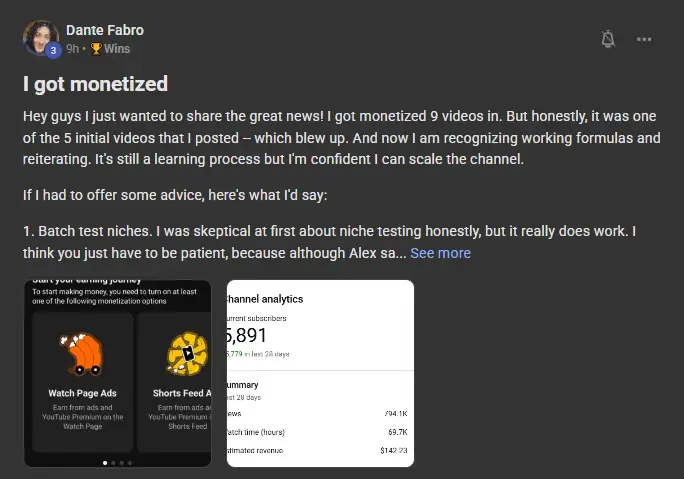Click the Dante Fabro author name
The width and height of the screenshot is (684, 479).
pyautogui.click(x=105, y=30)
